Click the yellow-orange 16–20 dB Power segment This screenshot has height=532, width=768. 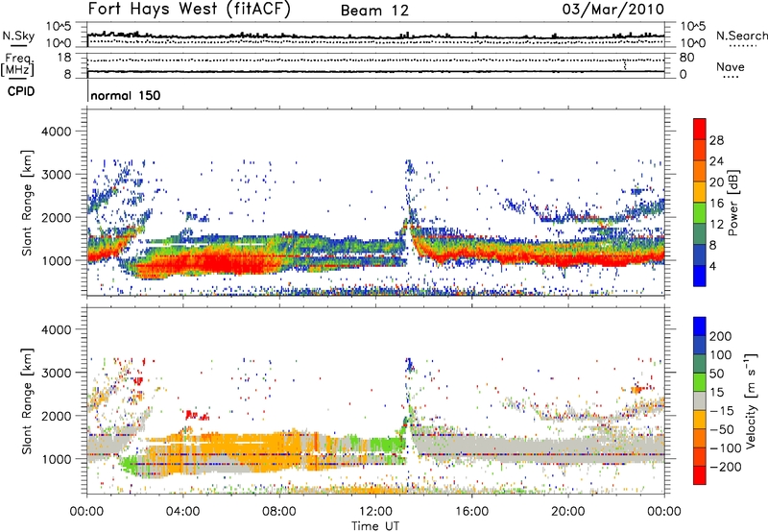pos(700,191)
